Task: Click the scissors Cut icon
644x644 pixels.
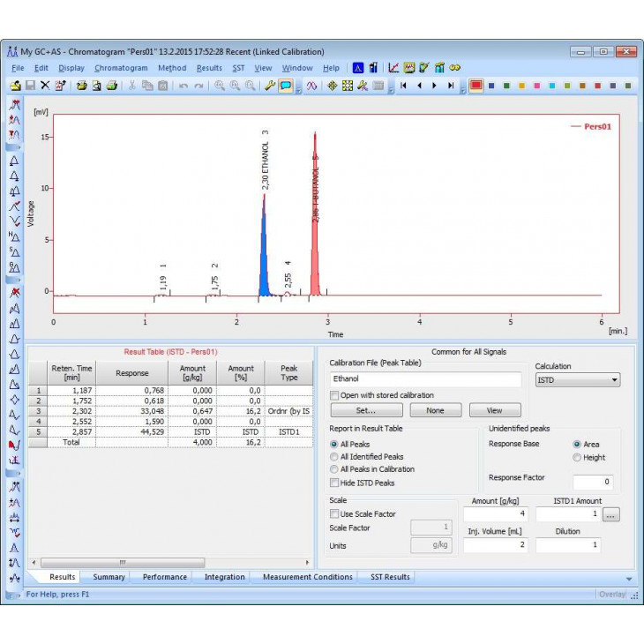Action: point(132,86)
